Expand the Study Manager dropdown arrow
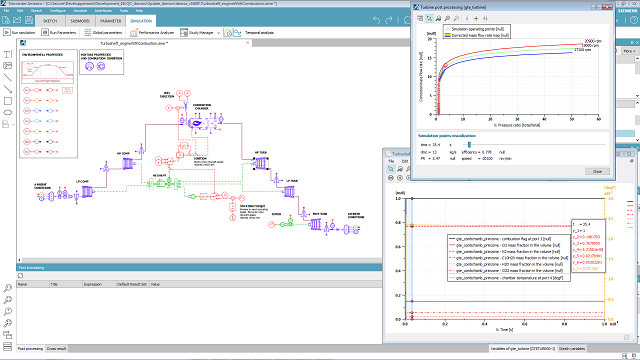The width and height of the screenshot is (640, 360). [x=218, y=33]
